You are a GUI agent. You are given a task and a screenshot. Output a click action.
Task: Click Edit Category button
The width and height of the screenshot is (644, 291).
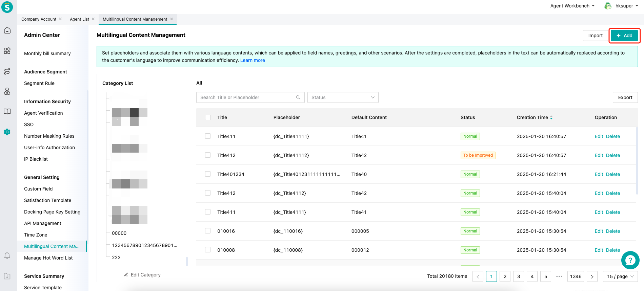pos(142,275)
